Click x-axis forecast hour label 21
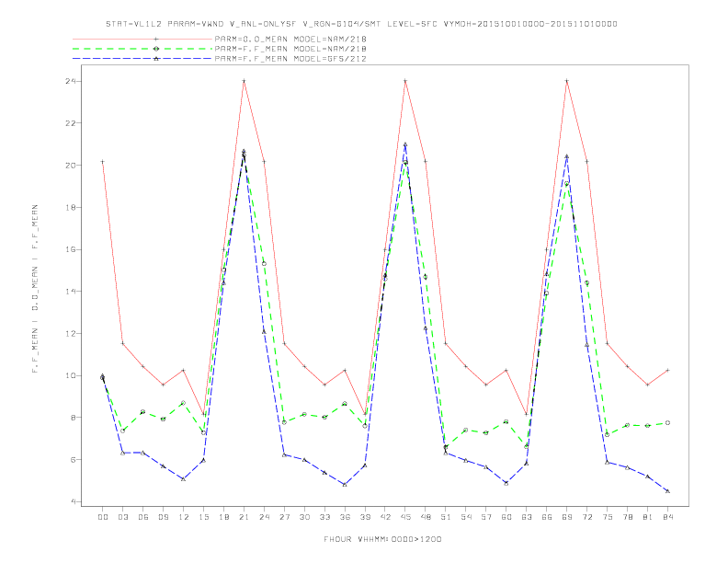This screenshot has height=563, width=728. tap(244, 517)
